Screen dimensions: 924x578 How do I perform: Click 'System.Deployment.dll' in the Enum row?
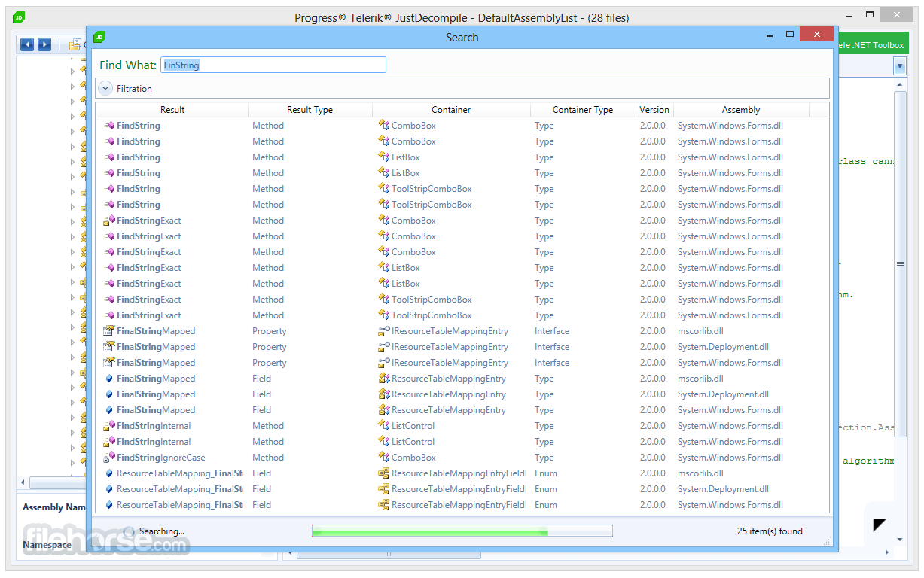(723, 489)
